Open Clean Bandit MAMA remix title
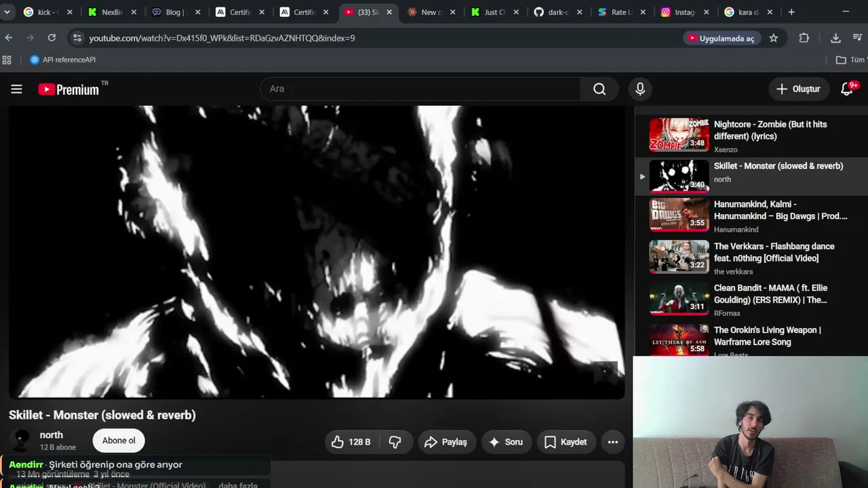 coord(770,294)
